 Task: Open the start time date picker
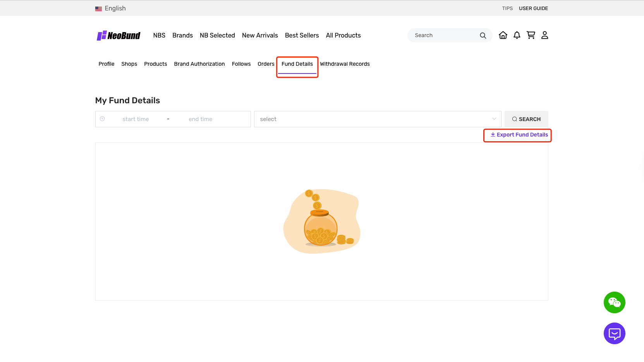tap(136, 119)
